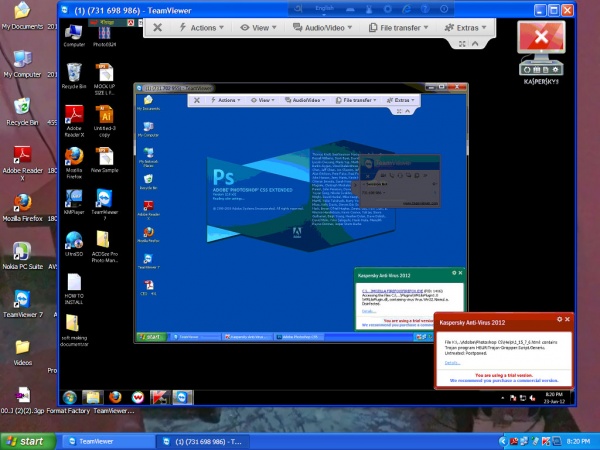Open the remote Recycle Bin icon
The width and height of the screenshot is (600, 450).
tap(74, 74)
